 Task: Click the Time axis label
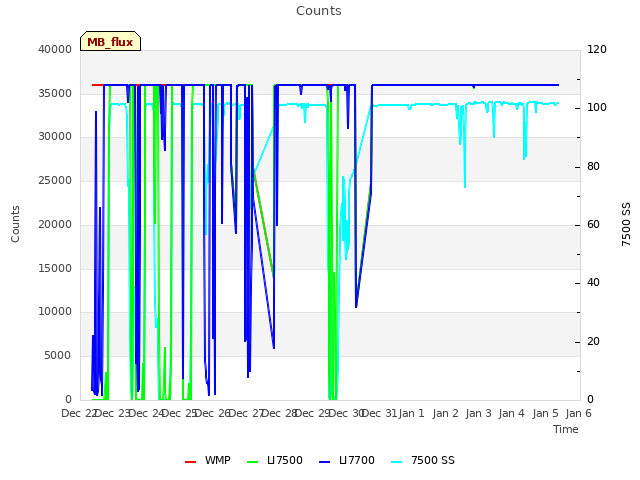[566, 429]
